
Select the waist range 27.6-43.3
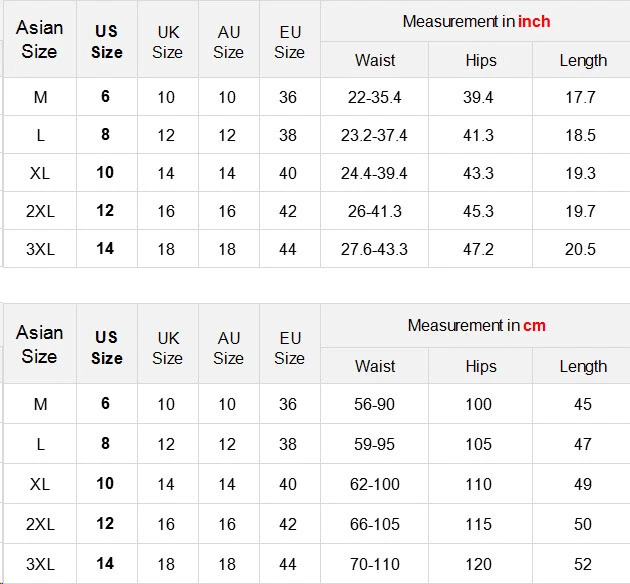click(374, 249)
